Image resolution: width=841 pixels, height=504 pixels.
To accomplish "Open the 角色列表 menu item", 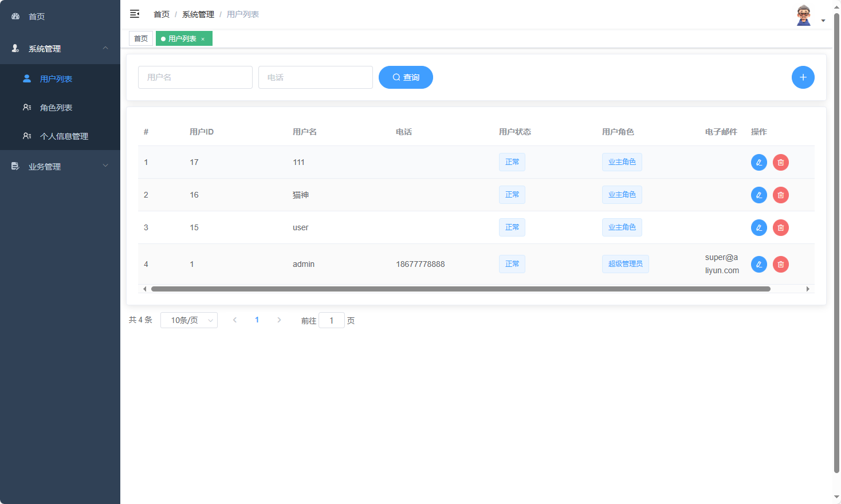I will (56, 108).
